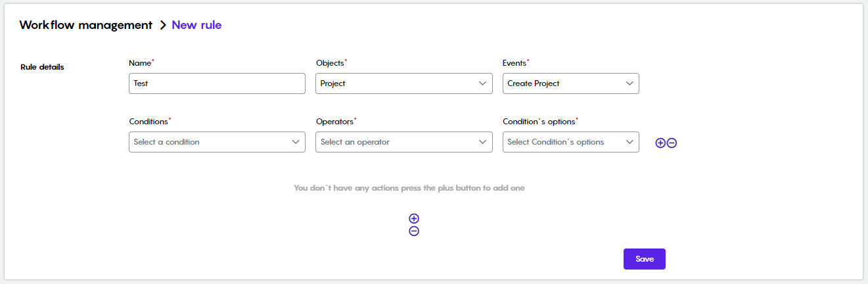Viewport: 868px width, 284px height.
Task: Focus the Name field containing Test
Action: coord(217,83)
